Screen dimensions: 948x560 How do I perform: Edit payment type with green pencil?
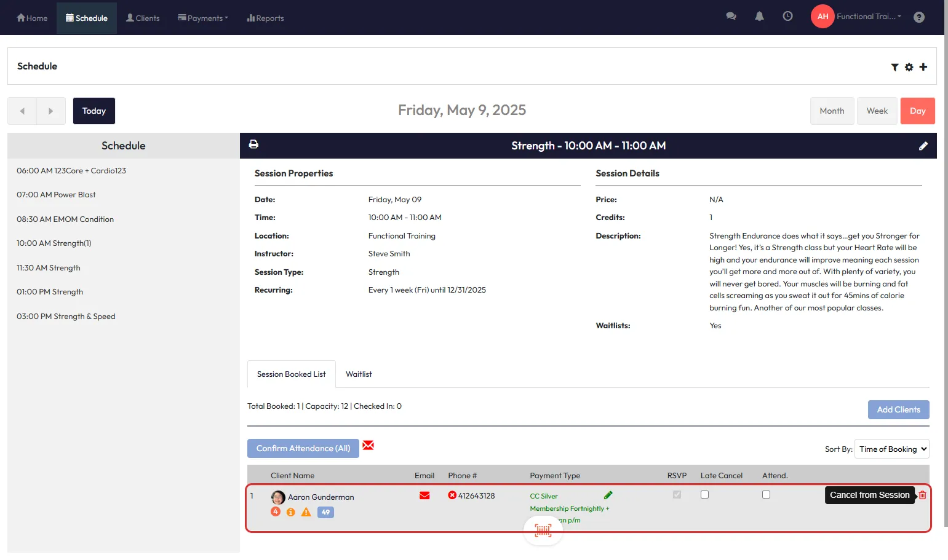608,495
